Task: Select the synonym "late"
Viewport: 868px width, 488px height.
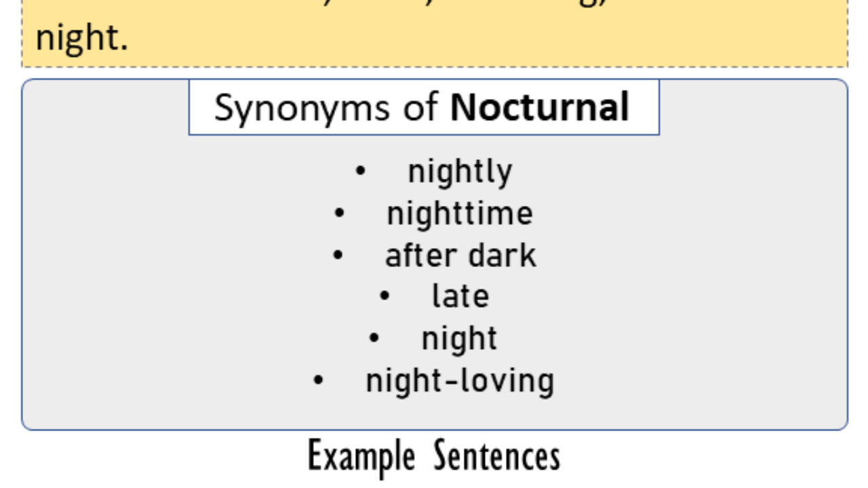Action: click(x=460, y=297)
